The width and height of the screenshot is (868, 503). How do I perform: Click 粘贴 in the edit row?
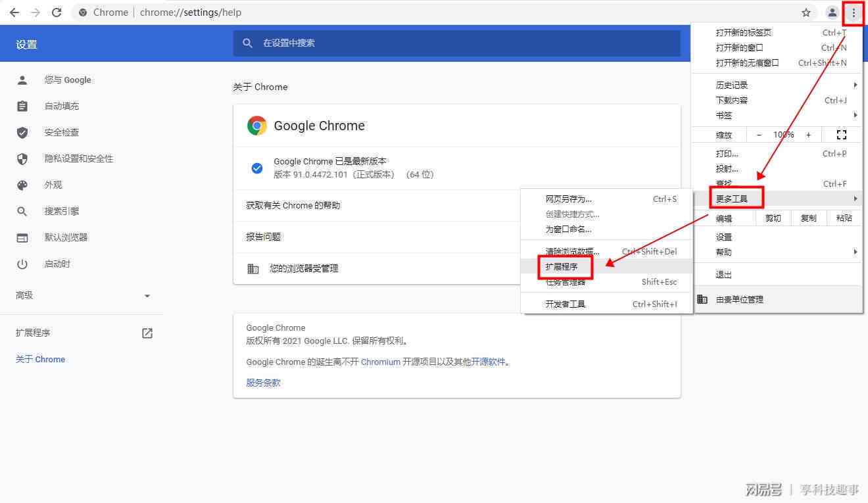844,218
